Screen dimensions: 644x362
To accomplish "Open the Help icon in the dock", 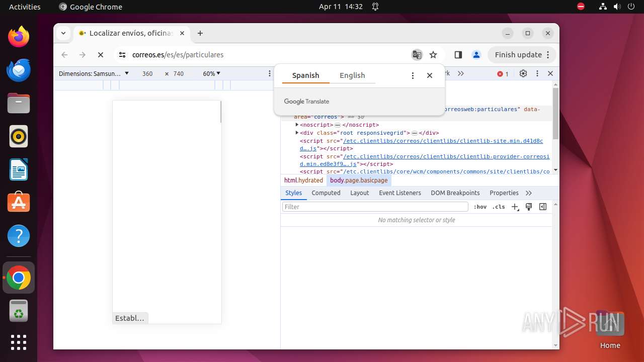I will click(x=19, y=236).
